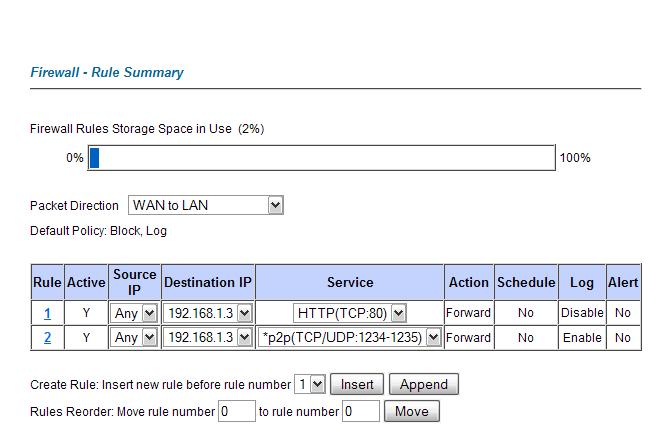Open rule 2 Source IP dropdown
The height and width of the screenshot is (439, 651).
coord(133,338)
